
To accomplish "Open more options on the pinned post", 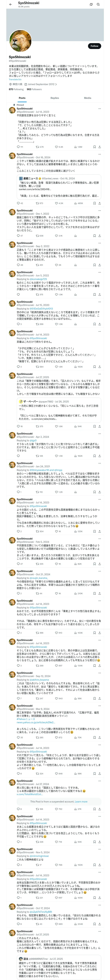I will pyautogui.click(x=99, y=109).
